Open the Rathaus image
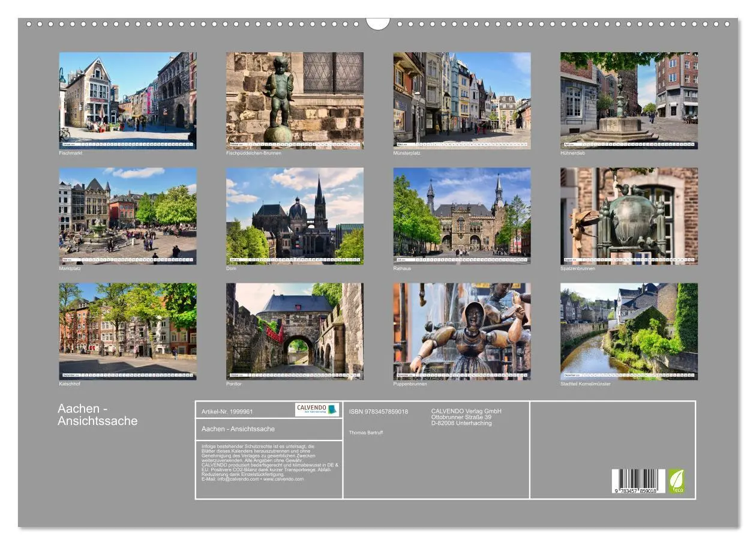The width and height of the screenshot is (756, 545). (x=462, y=216)
